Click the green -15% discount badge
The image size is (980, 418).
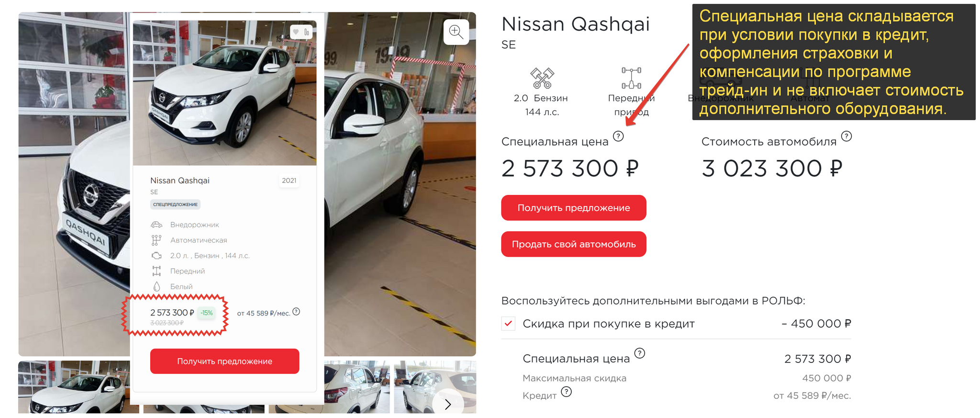pyautogui.click(x=207, y=313)
